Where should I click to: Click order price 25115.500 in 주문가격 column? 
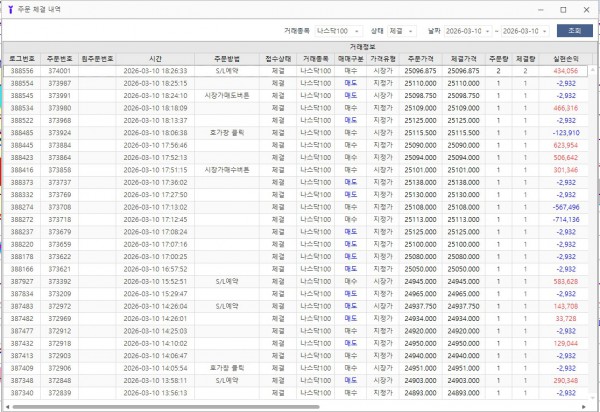(x=421, y=133)
